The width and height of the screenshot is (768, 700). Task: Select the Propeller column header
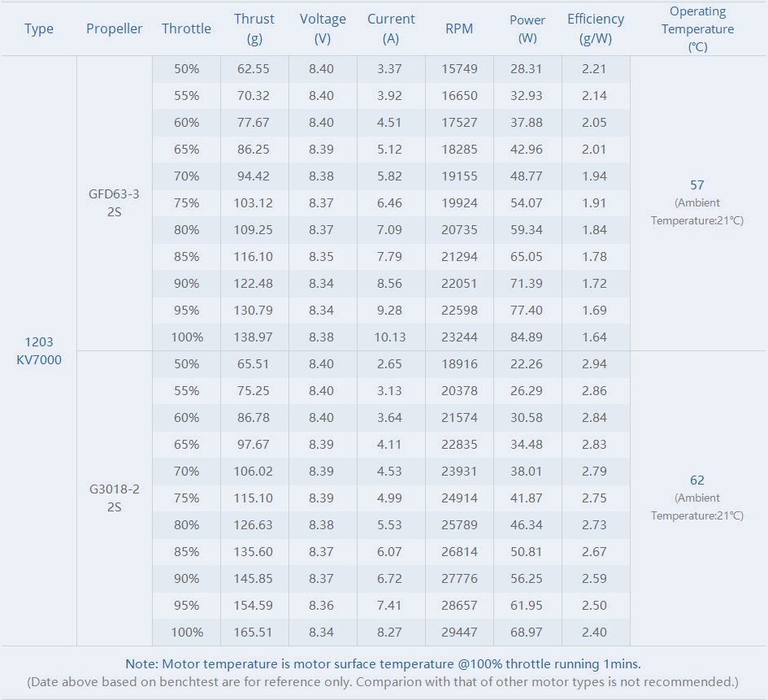pos(115,28)
